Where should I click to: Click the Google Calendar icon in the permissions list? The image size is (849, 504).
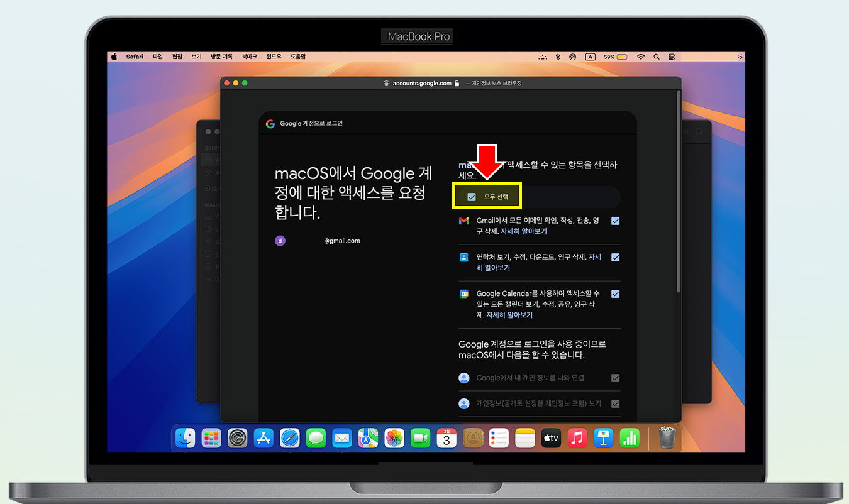[x=464, y=293]
